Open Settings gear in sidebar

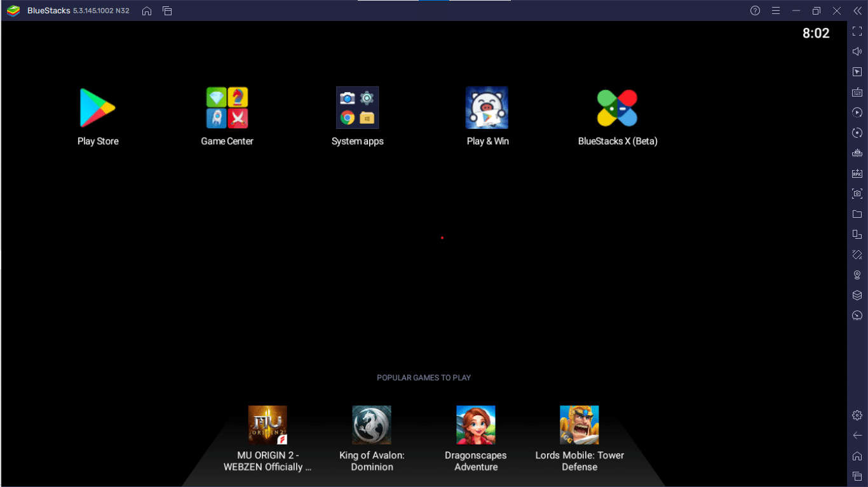(x=857, y=415)
